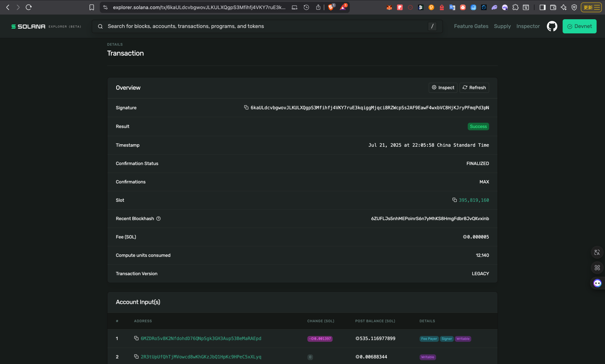Refresh the transaction overview
605x364 pixels.
click(x=474, y=88)
